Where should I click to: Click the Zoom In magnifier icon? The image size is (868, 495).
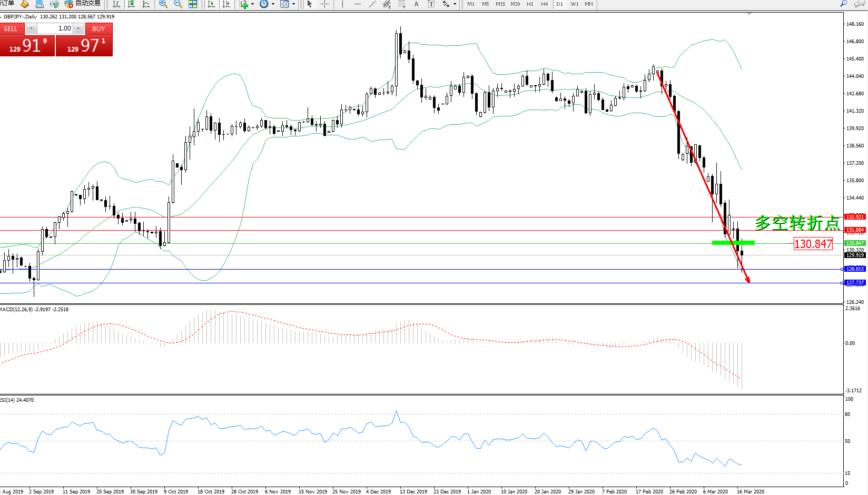click(x=163, y=4)
